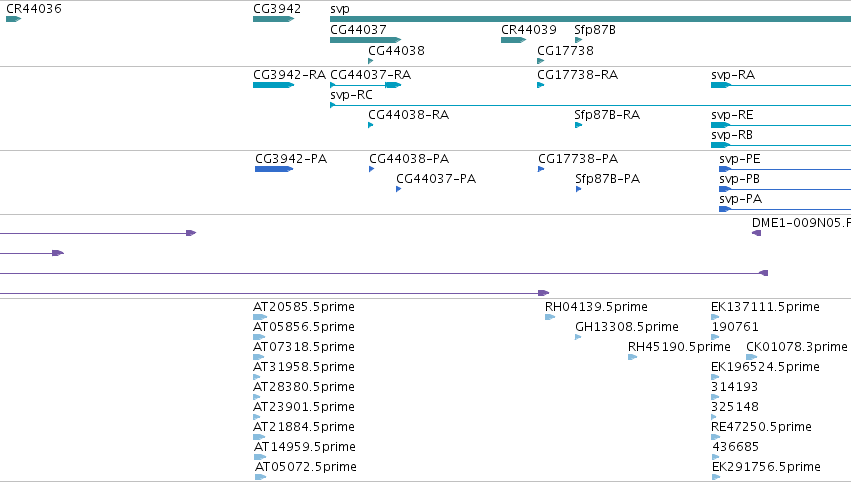Select EST CK01078.3prime

click(752, 357)
